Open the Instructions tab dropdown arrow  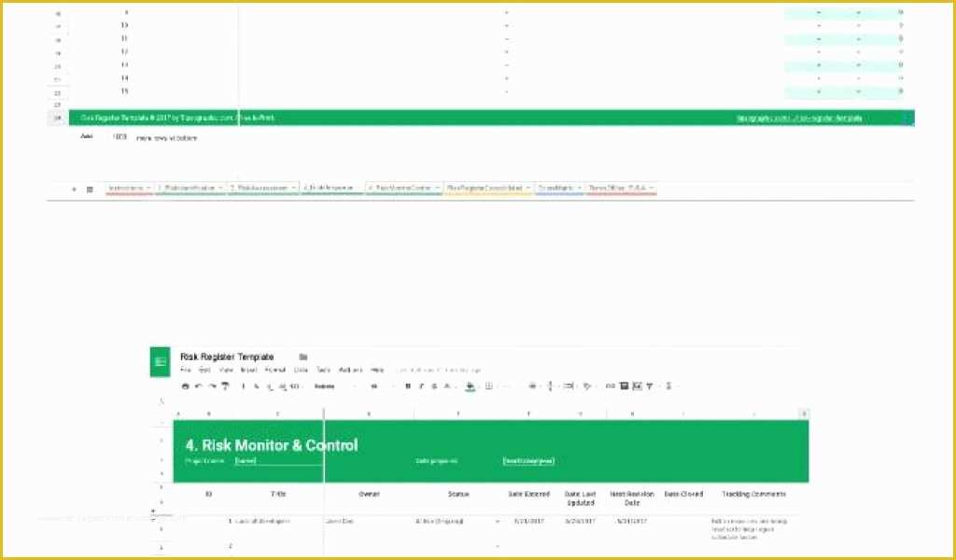(x=148, y=189)
